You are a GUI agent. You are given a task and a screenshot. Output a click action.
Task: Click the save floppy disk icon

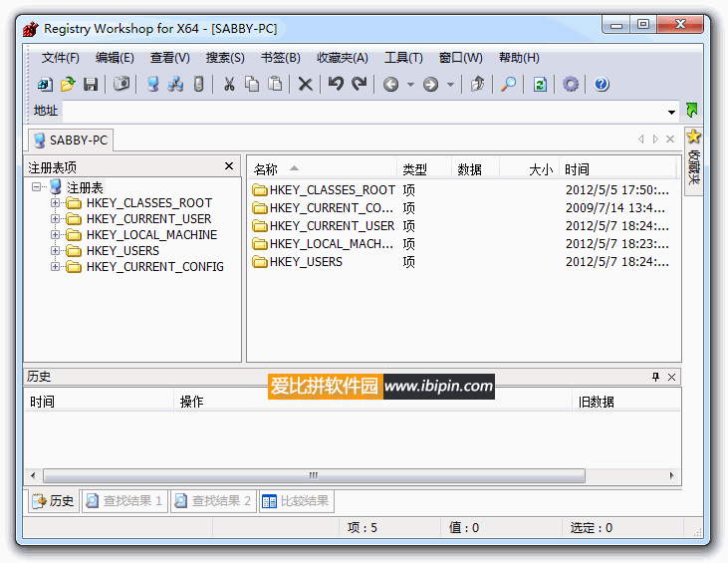click(91, 84)
